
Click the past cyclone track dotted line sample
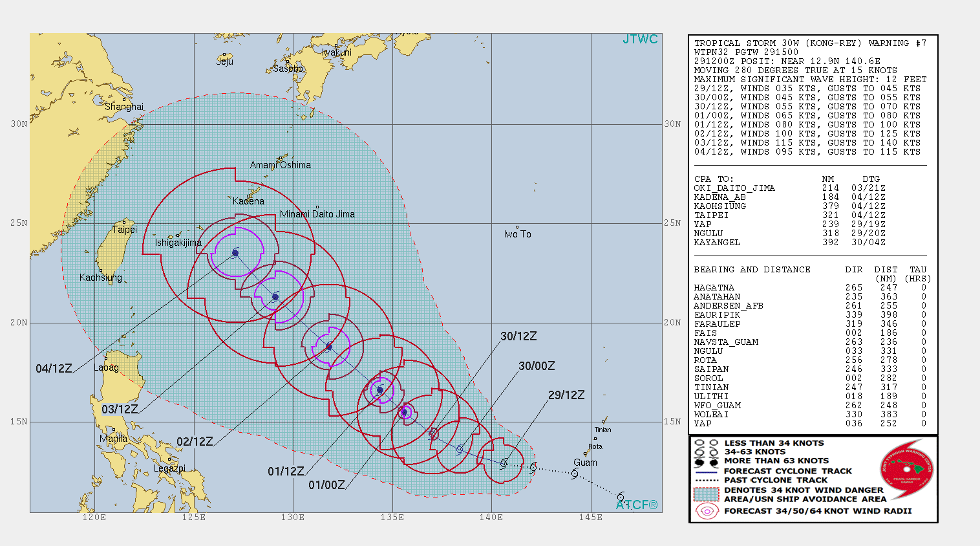click(706, 481)
